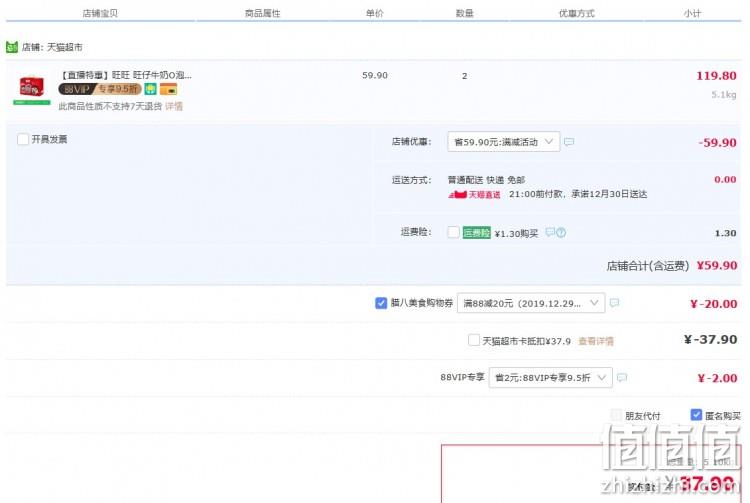
Task: Click the orange card icon beside 88VIP badge
Action: point(168,89)
